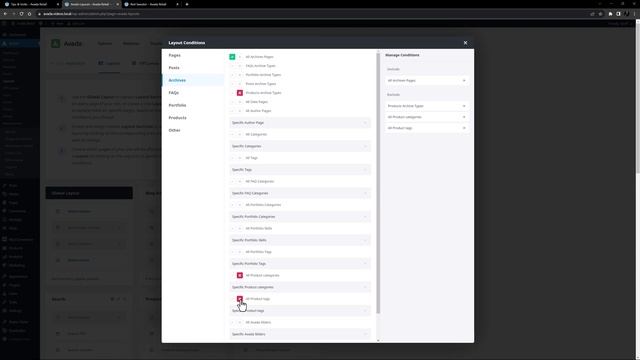Expand Specific Portfolio Tags section
640x360 pixels.
(300, 264)
